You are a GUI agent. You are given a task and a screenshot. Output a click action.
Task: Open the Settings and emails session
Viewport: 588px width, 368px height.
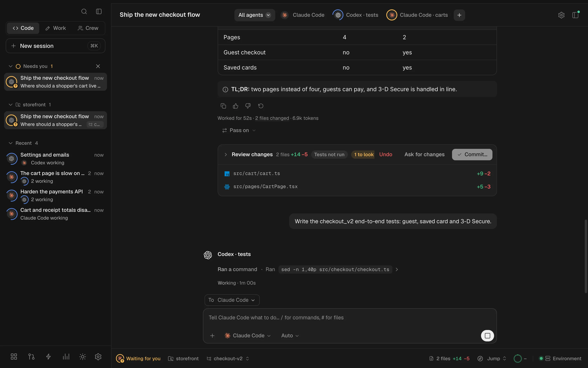(55, 159)
